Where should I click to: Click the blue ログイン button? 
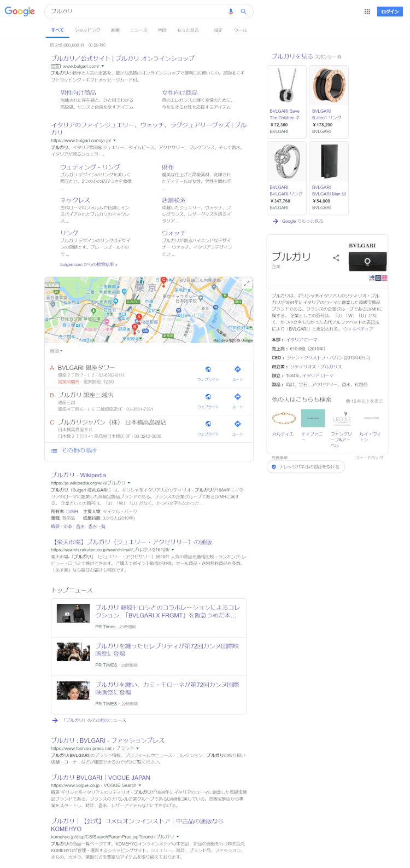coord(390,11)
